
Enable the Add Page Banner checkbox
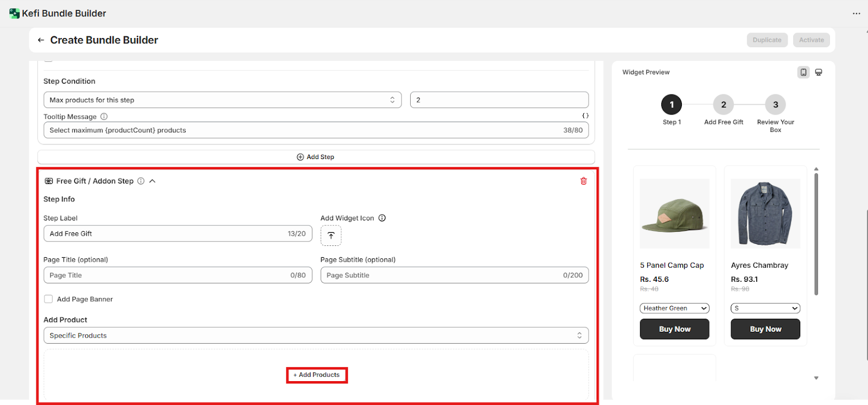click(49, 299)
